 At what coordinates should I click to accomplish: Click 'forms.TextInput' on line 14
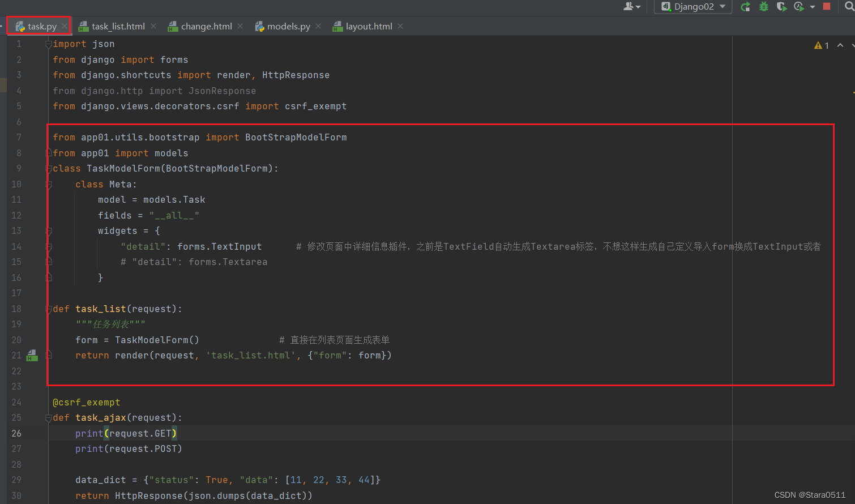pos(220,247)
